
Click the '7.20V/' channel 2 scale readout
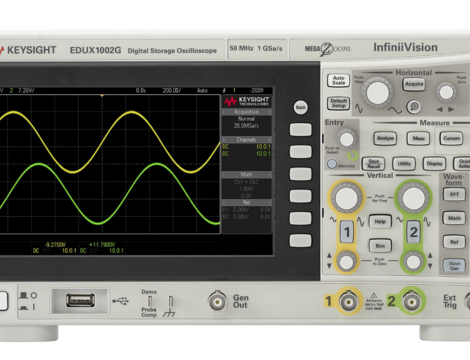pos(26,90)
